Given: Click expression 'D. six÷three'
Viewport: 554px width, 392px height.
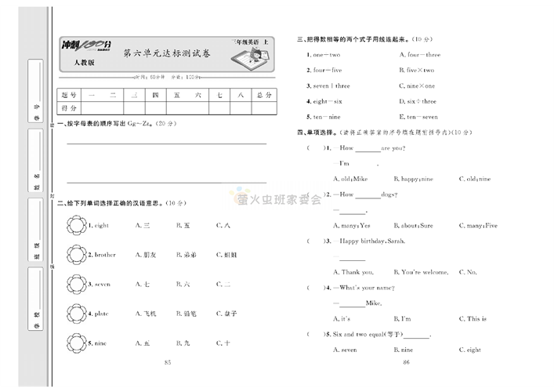Looking at the screenshot, I should point(418,101).
